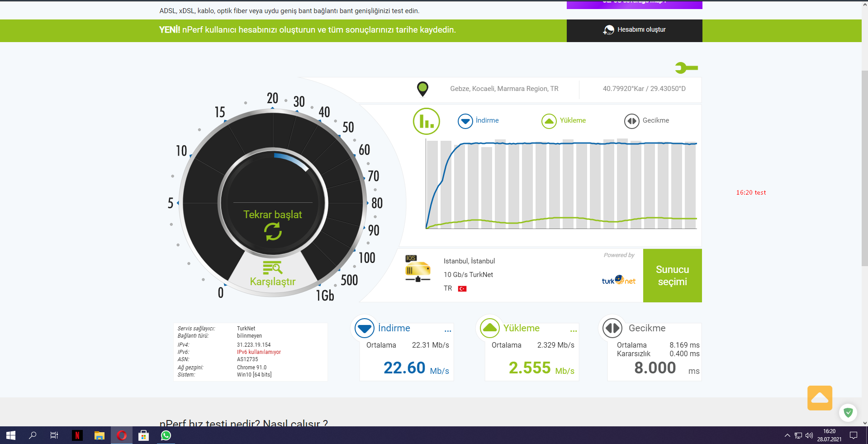Click the IPv4 address 31.223.19.154

254,345
